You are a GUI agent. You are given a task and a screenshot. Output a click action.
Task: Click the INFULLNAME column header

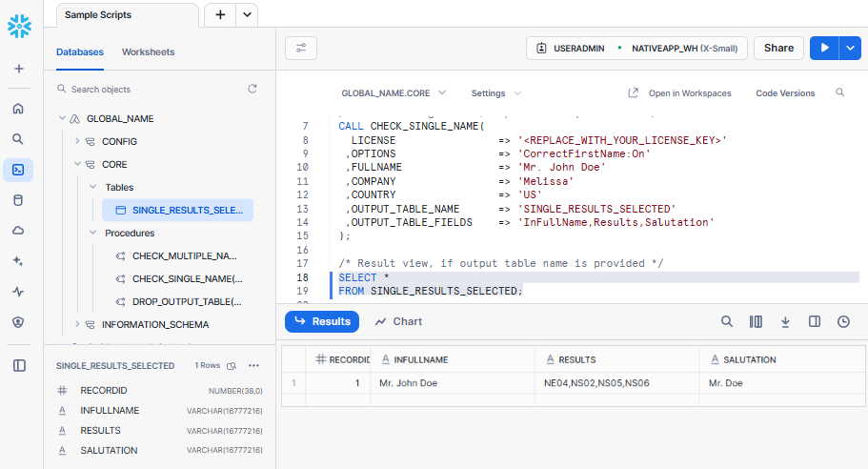click(x=453, y=359)
